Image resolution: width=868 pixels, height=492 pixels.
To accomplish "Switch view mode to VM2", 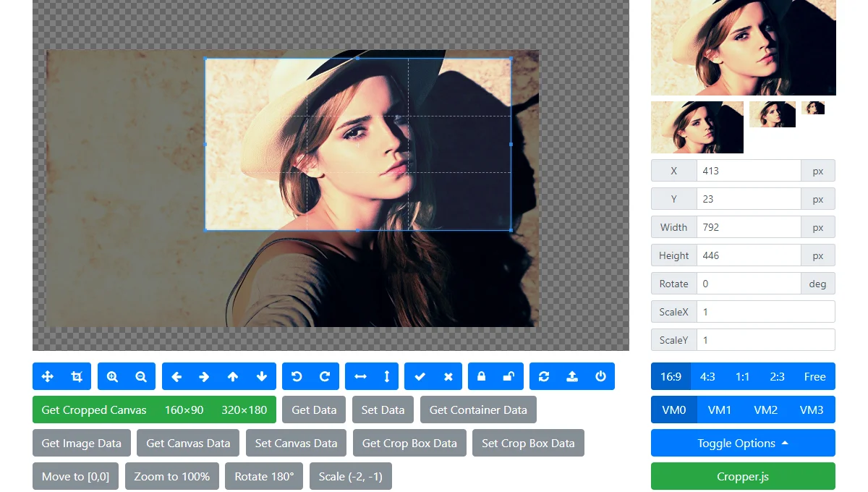I will coord(765,410).
